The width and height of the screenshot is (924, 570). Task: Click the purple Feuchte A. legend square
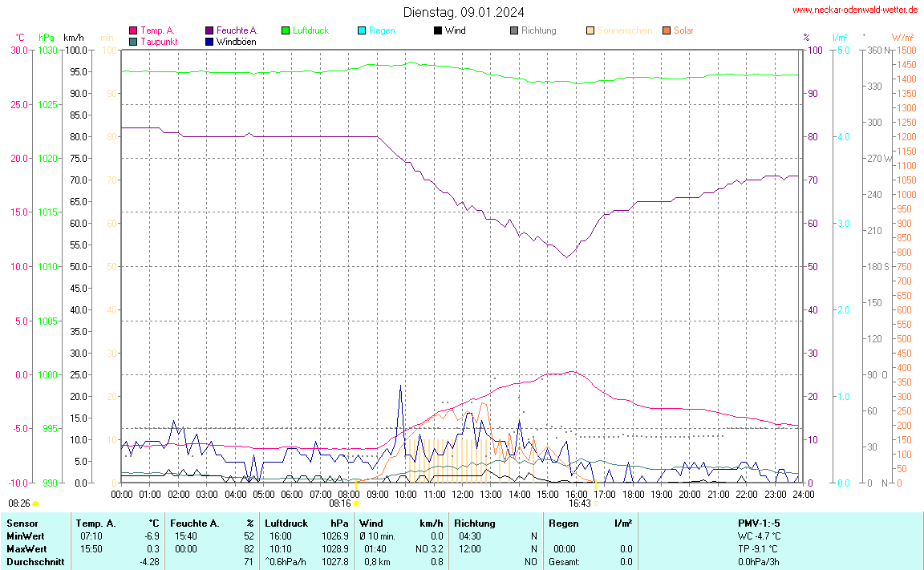pyautogui.click(x=209, y=30)
